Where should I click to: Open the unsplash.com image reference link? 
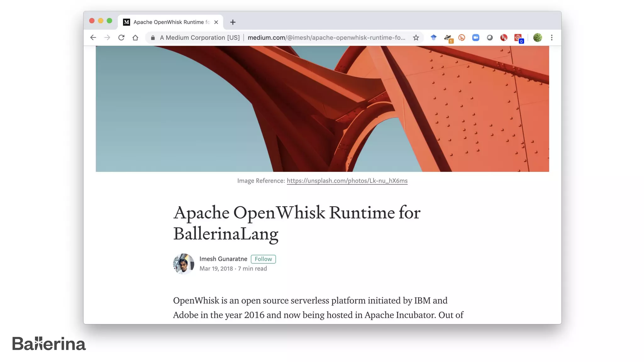(x=347, y=181)
